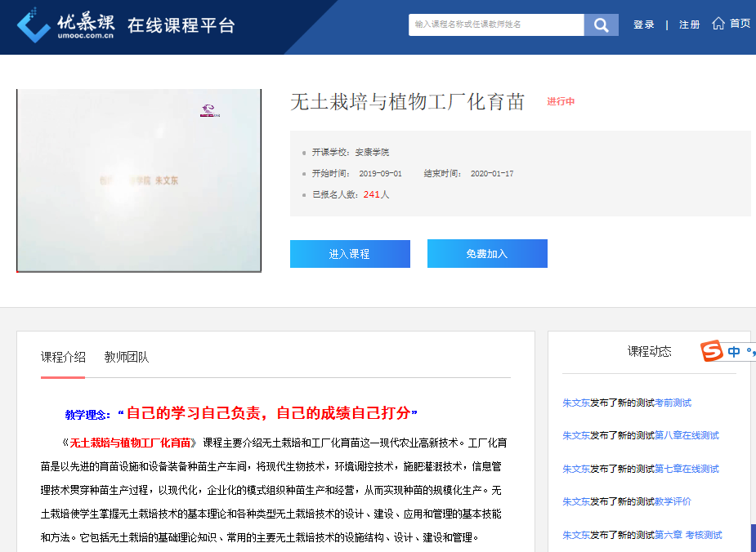Open the 教学评价 test link

[673, 501]
